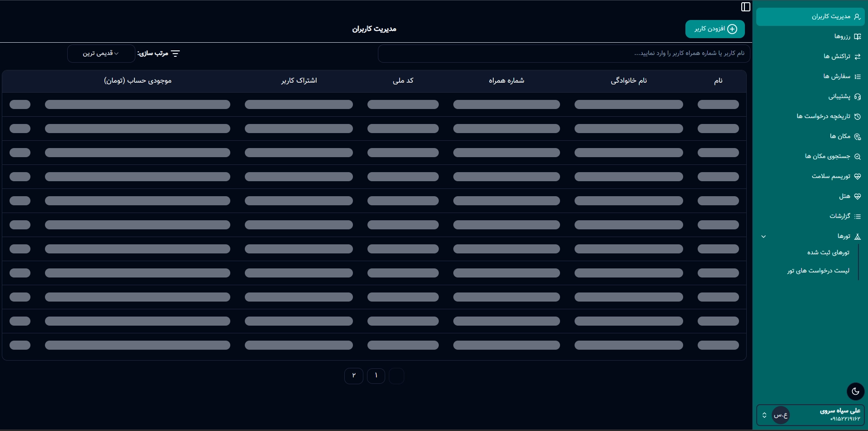Open سفارش ها in the sidebar
Viewport: 868px width, 431px height.
coord(837,76)
